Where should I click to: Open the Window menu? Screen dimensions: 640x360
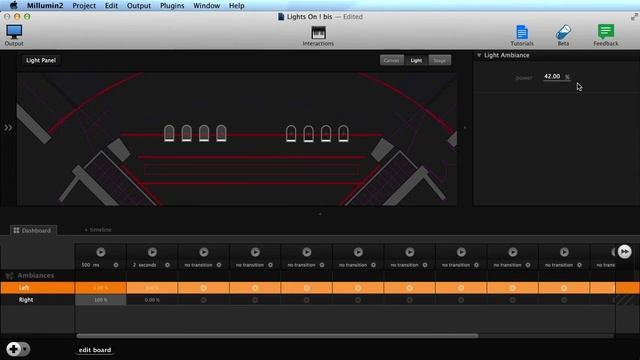pos(207,5)
